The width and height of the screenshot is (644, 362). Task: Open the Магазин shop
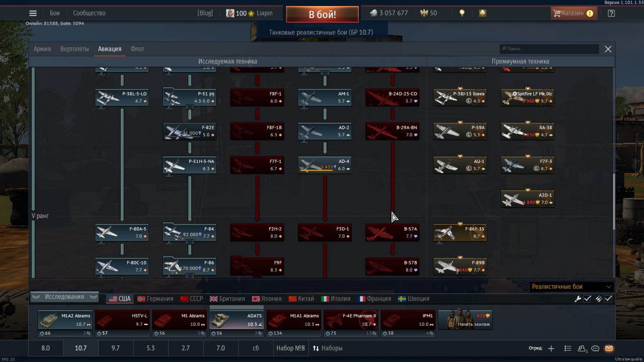pyautogui.click(x=574, y=13)
